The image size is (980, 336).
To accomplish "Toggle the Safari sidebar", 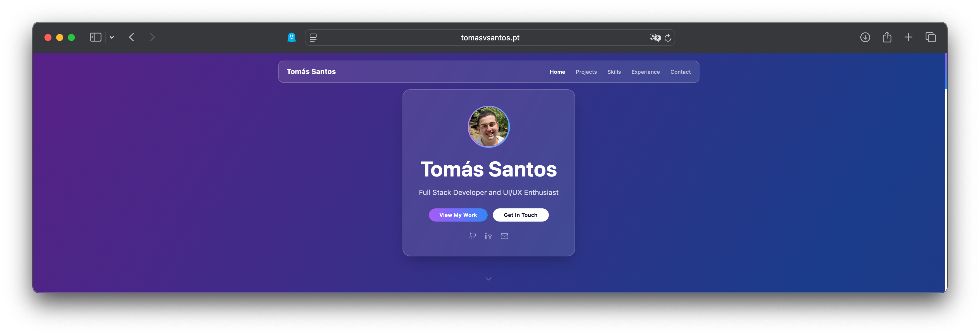I will tap(95, 37).
